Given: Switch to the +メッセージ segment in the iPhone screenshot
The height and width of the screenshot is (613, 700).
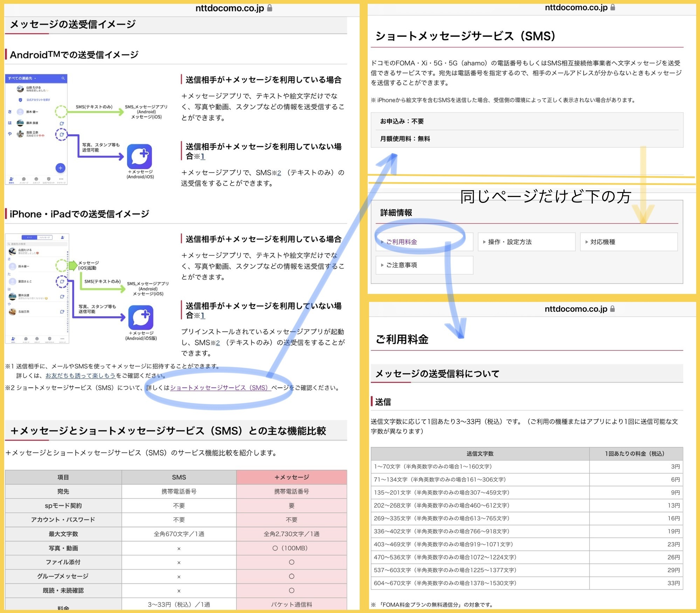Looking at the screenshot, I should [x=44, y=237].
